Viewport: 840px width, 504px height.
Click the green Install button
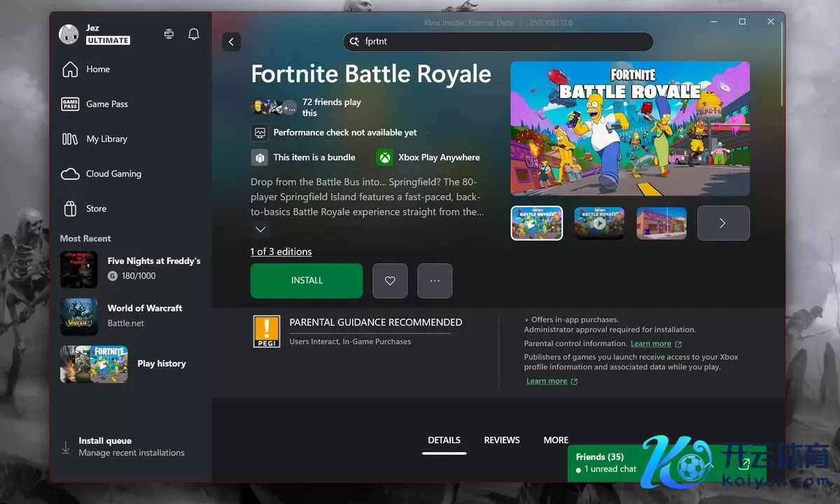pos(307,281)
